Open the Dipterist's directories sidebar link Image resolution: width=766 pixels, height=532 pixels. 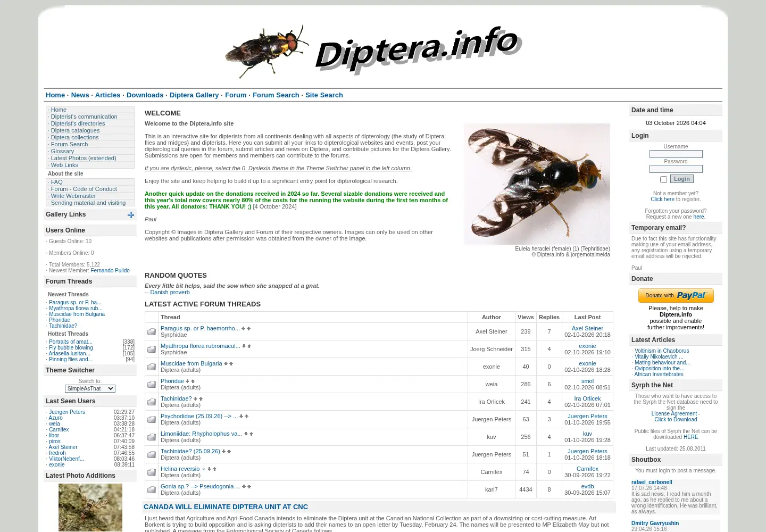(x=78, y=123)
